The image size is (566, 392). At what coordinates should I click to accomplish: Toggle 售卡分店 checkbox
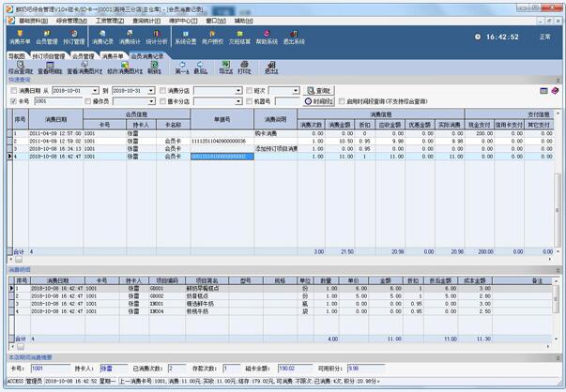(162, 101)
